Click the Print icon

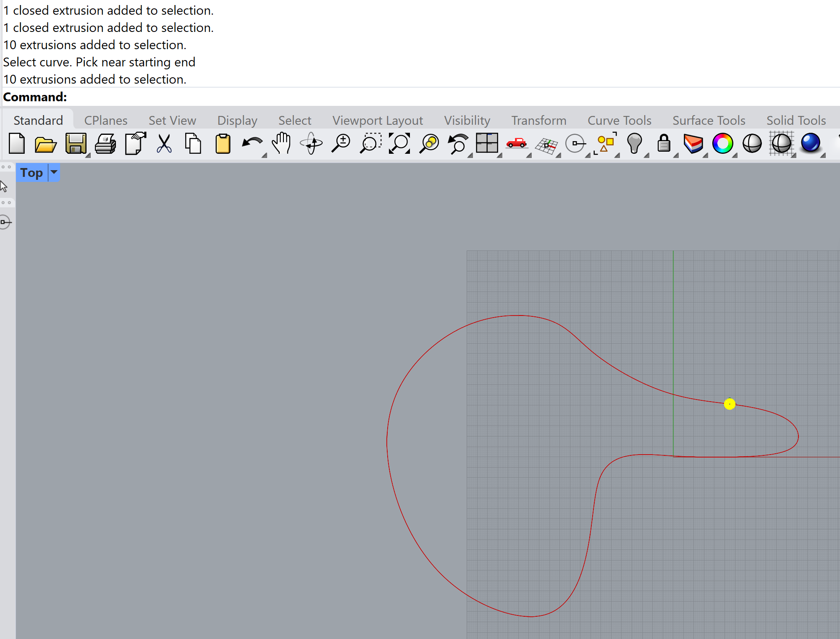105,144
